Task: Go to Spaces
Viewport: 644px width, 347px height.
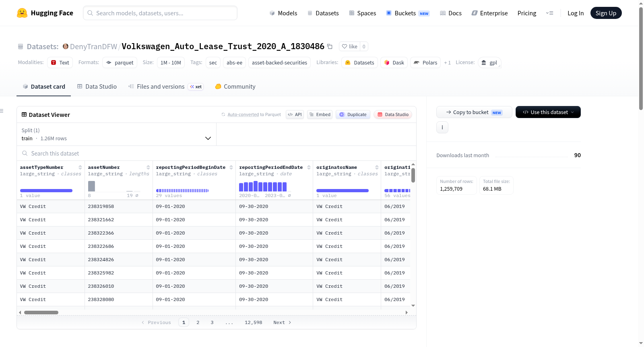Action: pyautogui.click(x=363, y=13)
